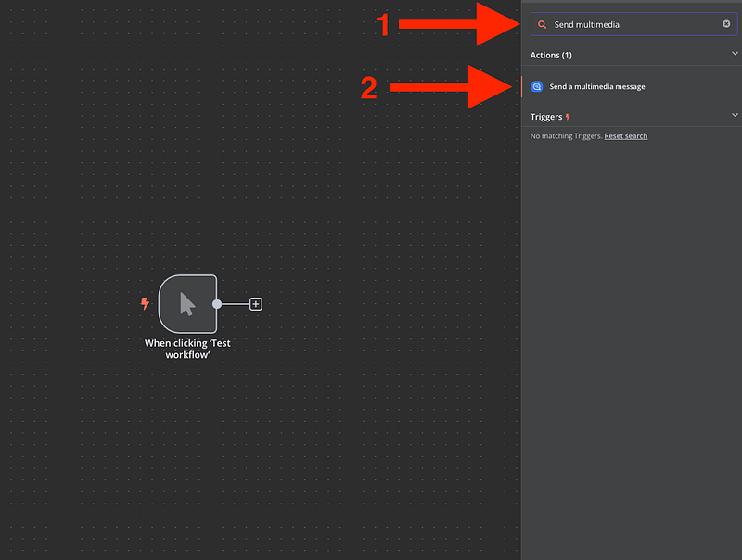This screenshot has height=560, width=742.
Task: Click the Actions (1) section heading
Action: (551, 56)
